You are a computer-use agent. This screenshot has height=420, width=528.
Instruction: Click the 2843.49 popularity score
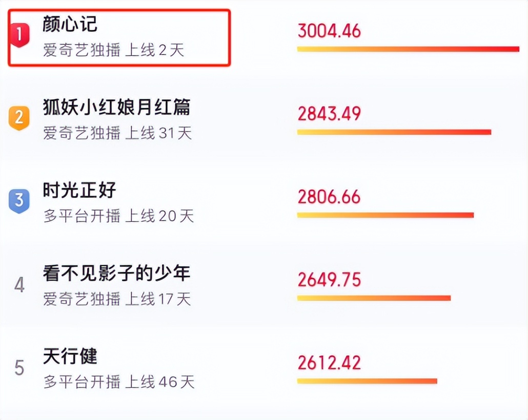(x=329, y=114)
